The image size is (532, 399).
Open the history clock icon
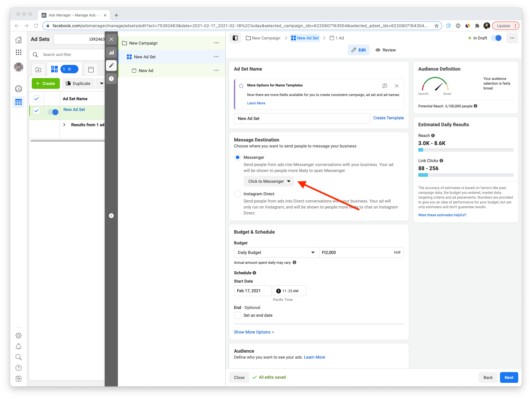(111, 79)
